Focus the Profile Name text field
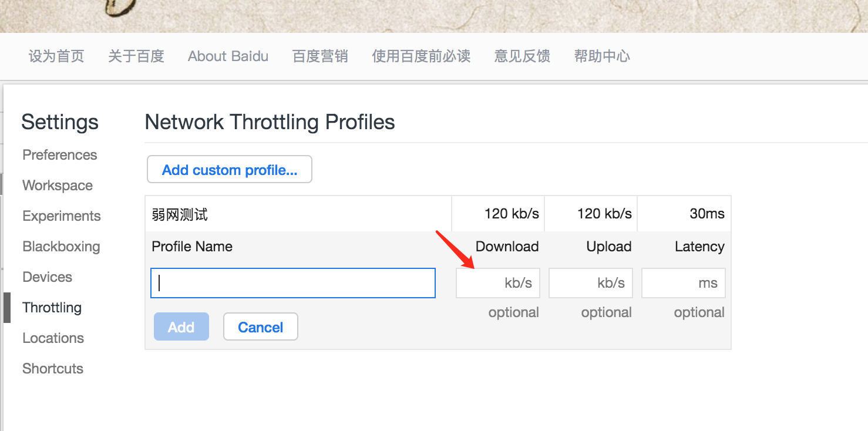This screenshot has width=868, height=431. 292,283
